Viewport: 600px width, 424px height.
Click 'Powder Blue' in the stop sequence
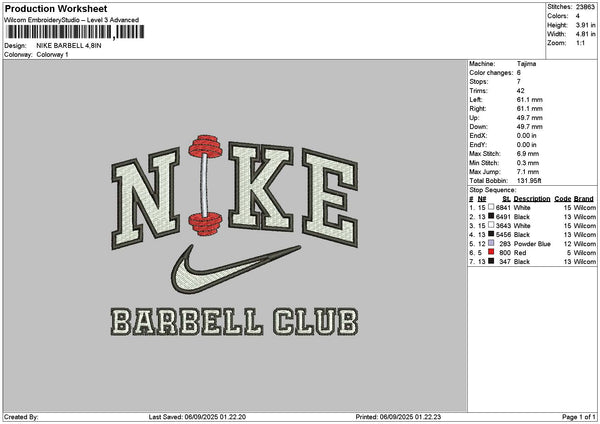tap(532, 244)
